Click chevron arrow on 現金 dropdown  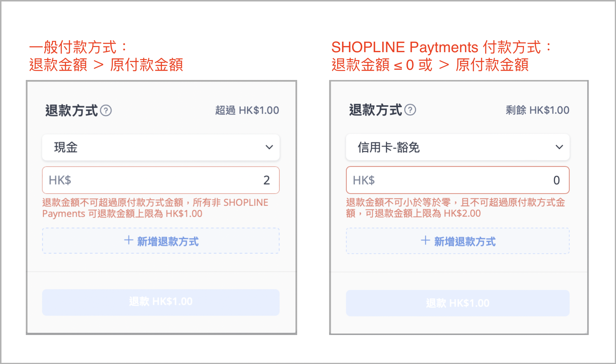coord(269,147)
